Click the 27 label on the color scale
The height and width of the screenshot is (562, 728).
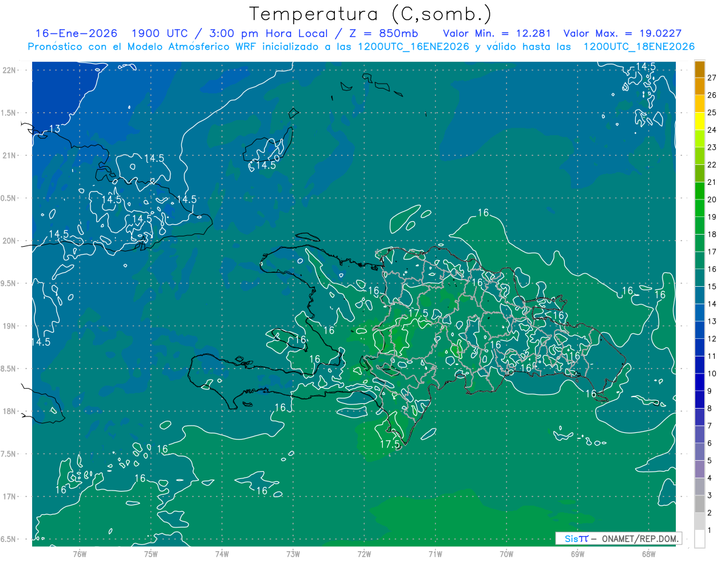[712, 78]
